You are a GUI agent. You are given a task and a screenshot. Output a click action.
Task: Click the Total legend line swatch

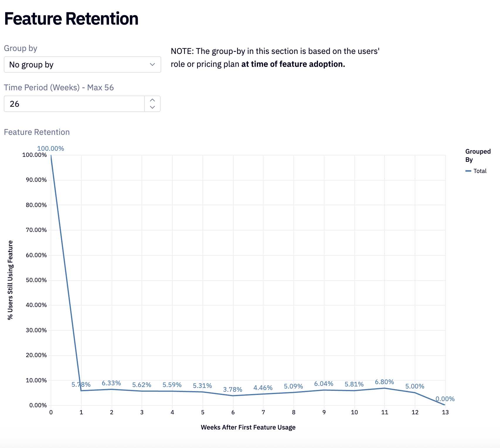tap(469, 171)
